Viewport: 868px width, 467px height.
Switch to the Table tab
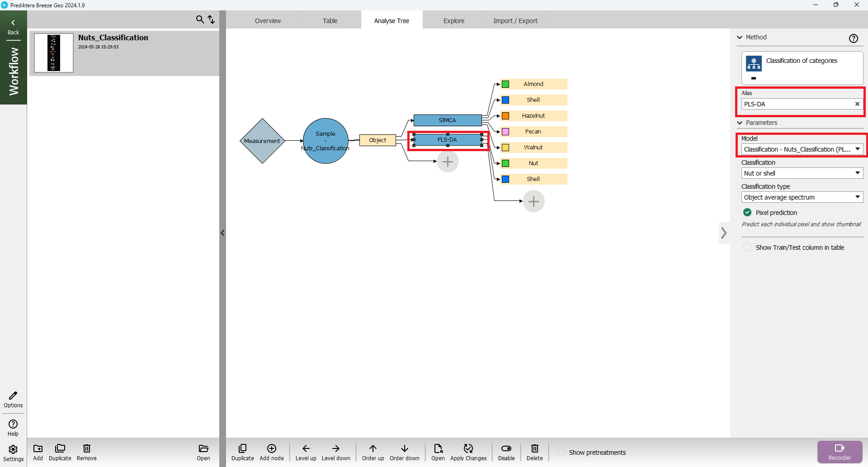point(330,21)
